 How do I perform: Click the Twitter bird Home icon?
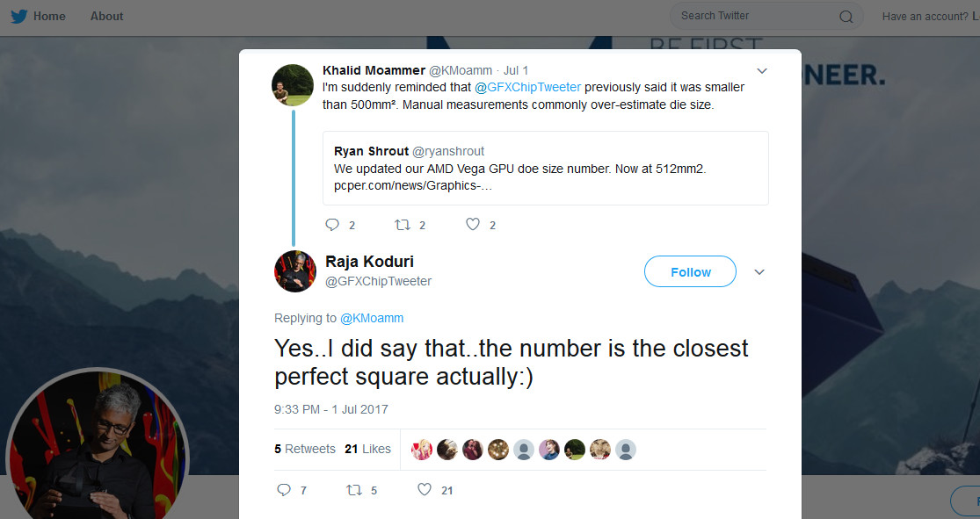pyautogui.click(x=18, y=16)
